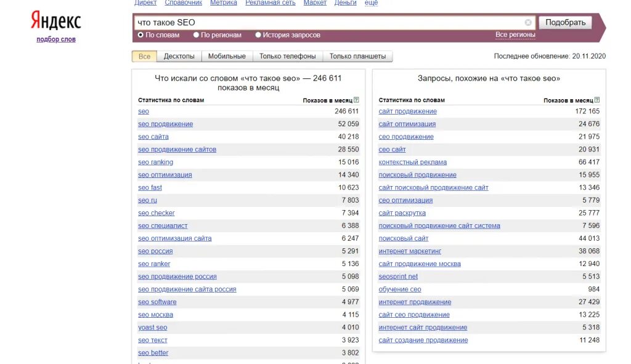
Task: Open 'поисковый сайт' similar query link
Action: click(404, 238)
